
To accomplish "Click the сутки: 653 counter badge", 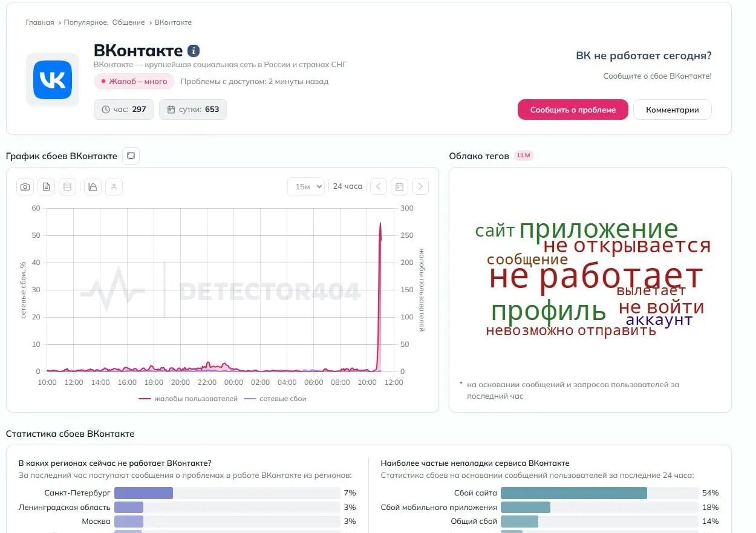I will pos(193,110).
